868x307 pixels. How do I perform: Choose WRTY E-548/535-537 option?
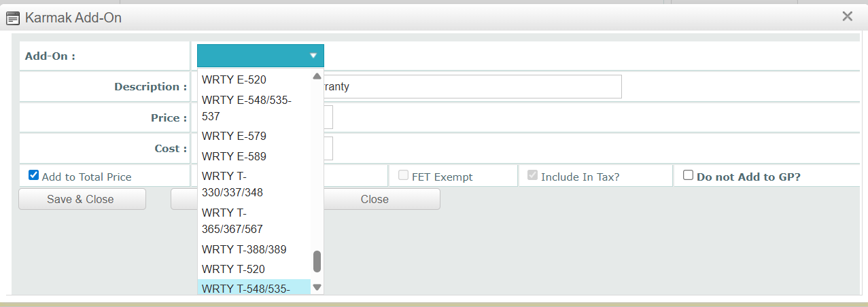point(254,108)
